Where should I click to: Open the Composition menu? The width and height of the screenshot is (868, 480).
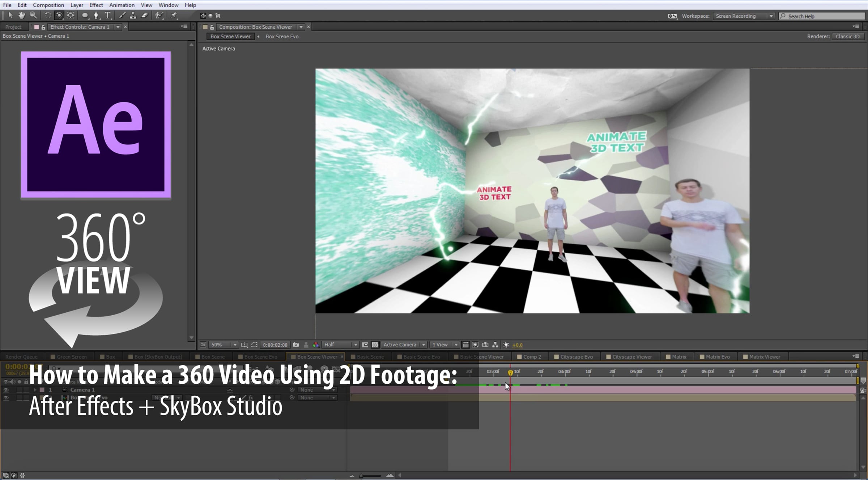48,5
